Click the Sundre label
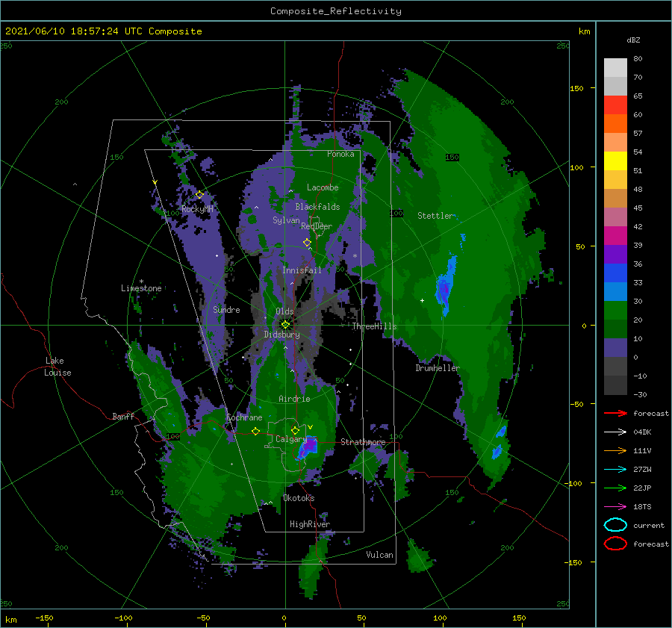The image size is (672, 628). [226, 309]
